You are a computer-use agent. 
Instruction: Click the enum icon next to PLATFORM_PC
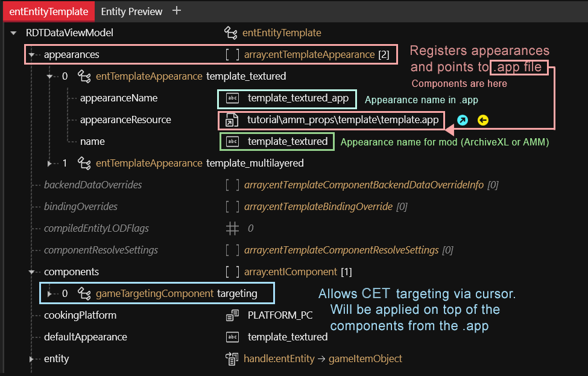pos(232,315)
